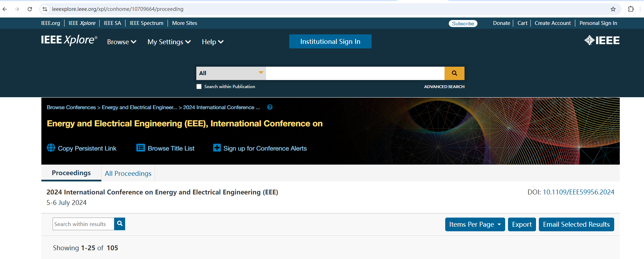This screenshot has width=644, height=259.
Task: Click the browser back arrow
Action: [x=5, y=9]
